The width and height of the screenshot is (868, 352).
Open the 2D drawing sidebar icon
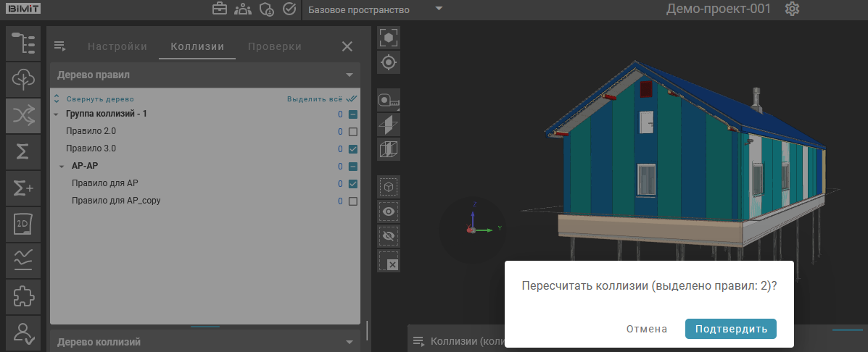[22, 224]
